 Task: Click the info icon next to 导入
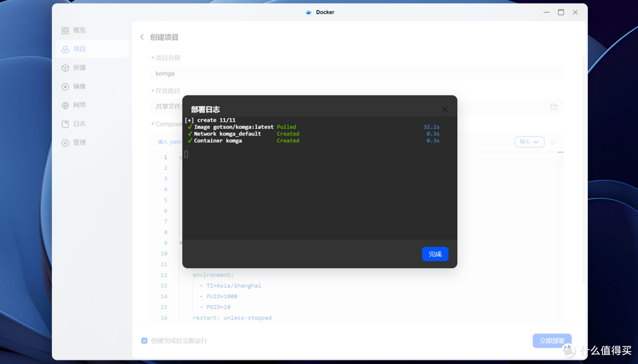coord(553,142)
